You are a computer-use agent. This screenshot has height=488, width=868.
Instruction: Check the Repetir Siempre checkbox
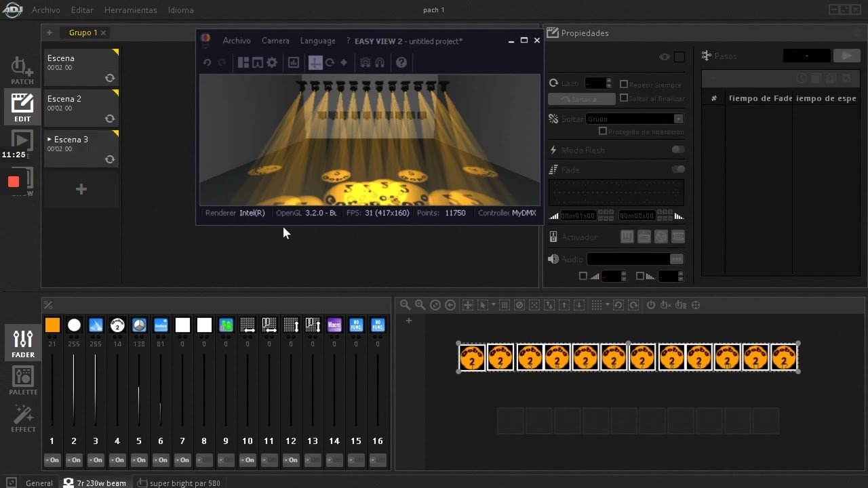[624, 84]
